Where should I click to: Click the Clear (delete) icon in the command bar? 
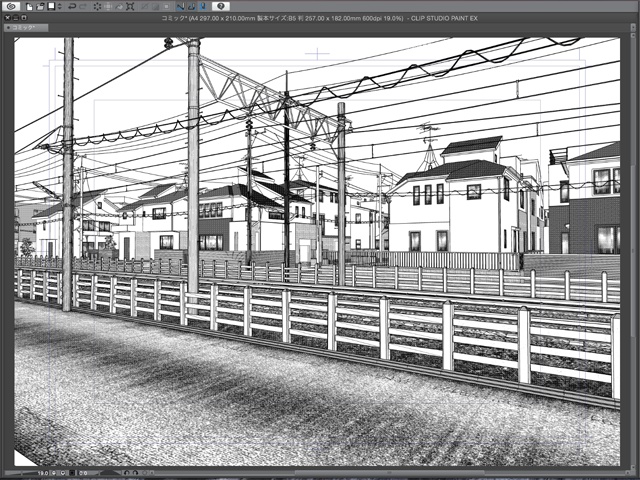pos(97,7)
